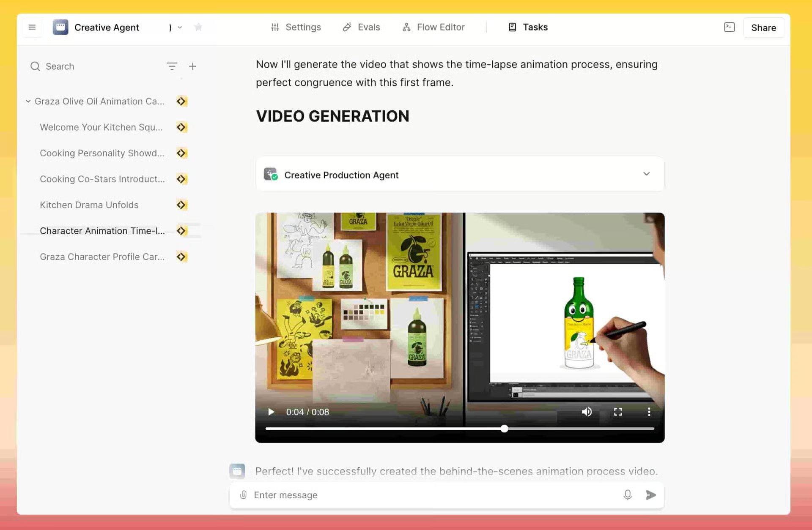Add a new task with plus icon
Viewport: 812px width, 530px height.
coord(192,66)
